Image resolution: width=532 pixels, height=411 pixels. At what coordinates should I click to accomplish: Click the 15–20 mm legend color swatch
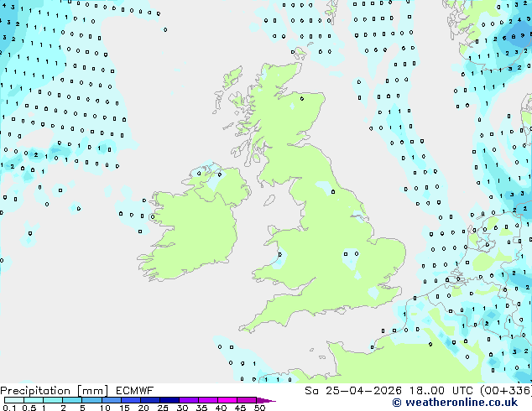[x=131, y=400]
